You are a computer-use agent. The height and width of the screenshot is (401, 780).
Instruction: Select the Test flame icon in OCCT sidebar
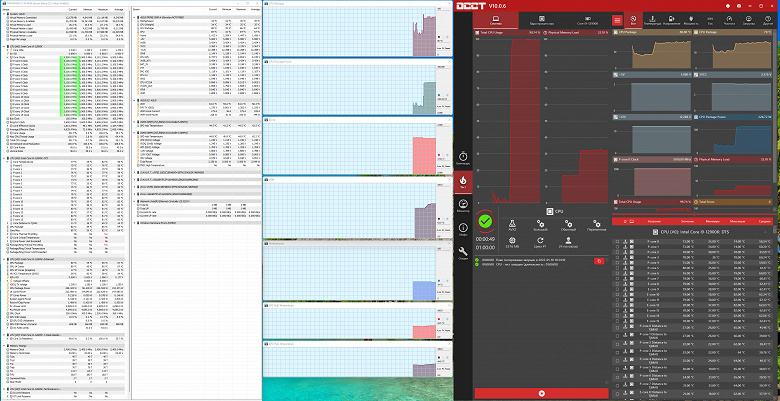(463, 182)
